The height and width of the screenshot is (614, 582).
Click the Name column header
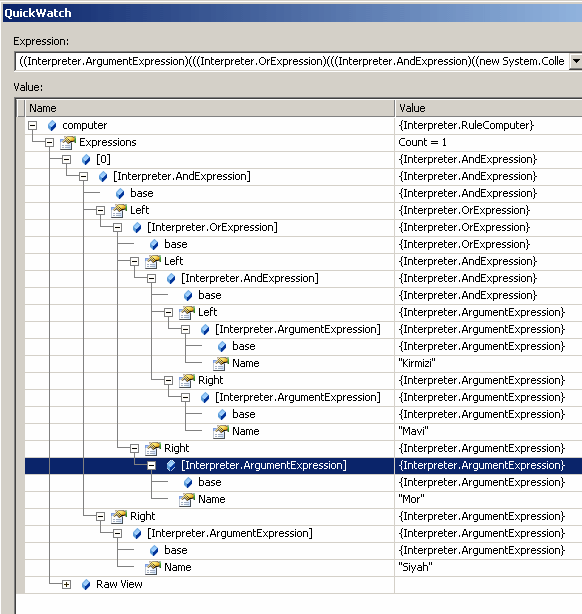point(210,108)
